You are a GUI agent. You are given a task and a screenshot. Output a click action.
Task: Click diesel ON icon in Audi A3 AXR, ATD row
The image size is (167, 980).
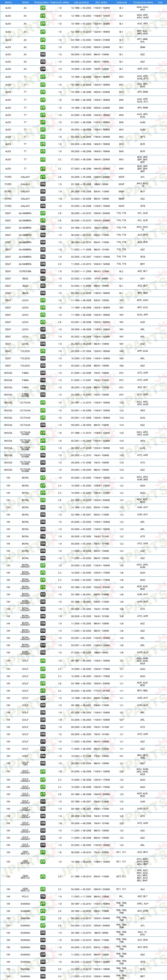pyautogui.click(x=43, y=69)
